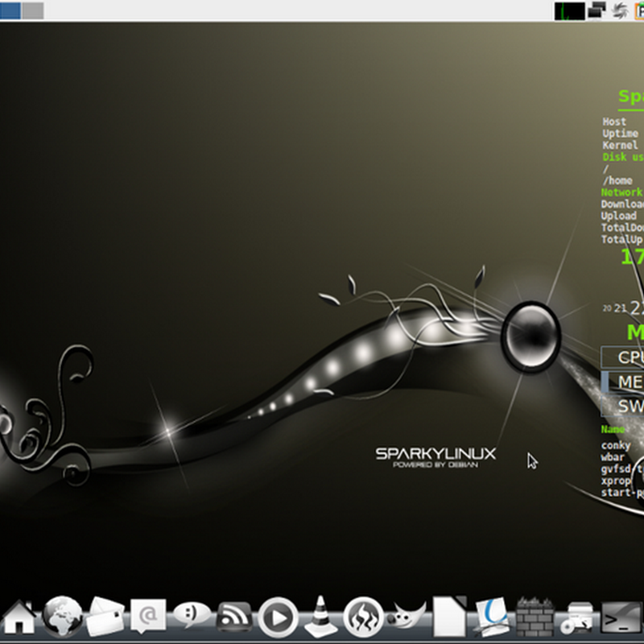Launch the LibreOffice document icon
The height and width of the screenshot is (644, 644).
[450, 617]
